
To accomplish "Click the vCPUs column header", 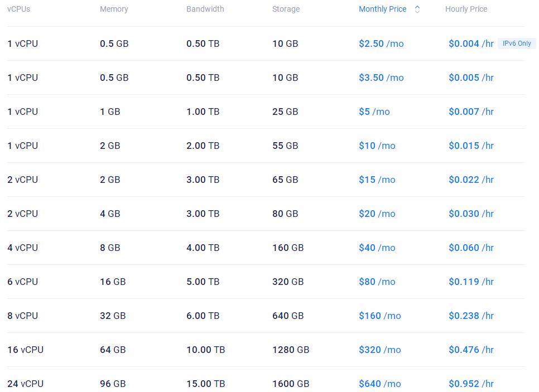I will click(x=18, y=9).
